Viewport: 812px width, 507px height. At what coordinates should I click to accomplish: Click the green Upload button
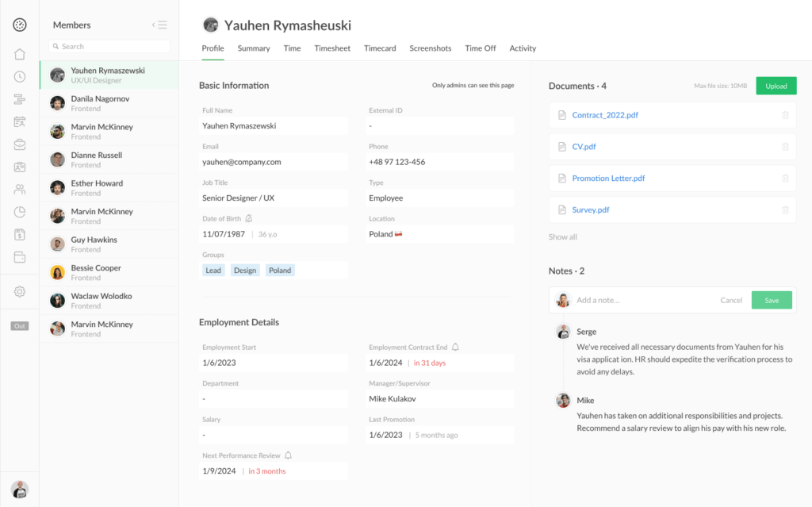point(776,85)
